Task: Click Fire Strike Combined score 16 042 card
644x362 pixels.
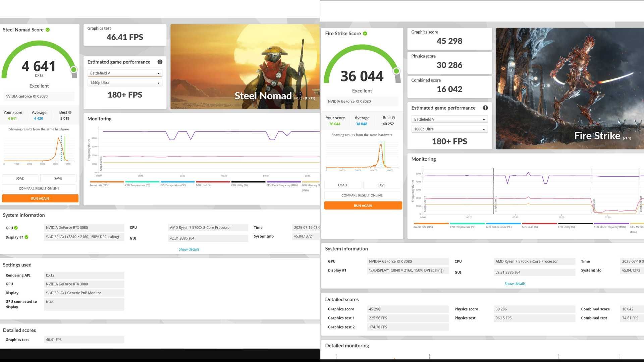Action: click(x=449, y=87)
